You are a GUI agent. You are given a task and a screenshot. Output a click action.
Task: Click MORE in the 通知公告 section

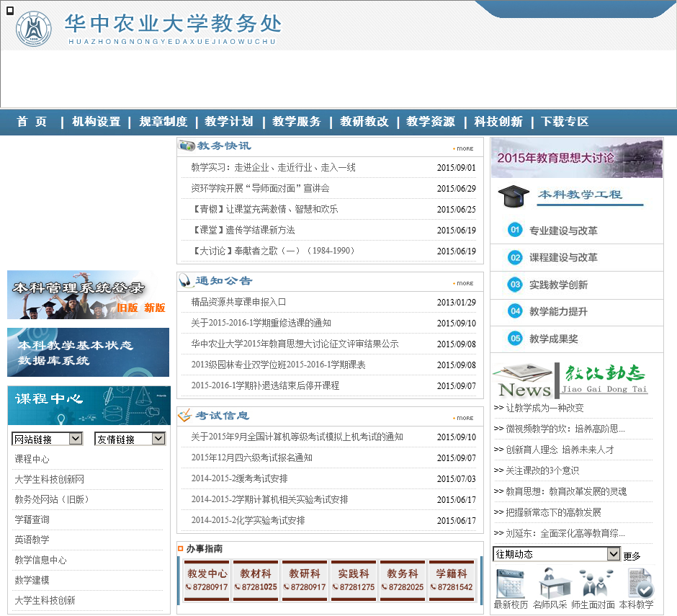463,283
